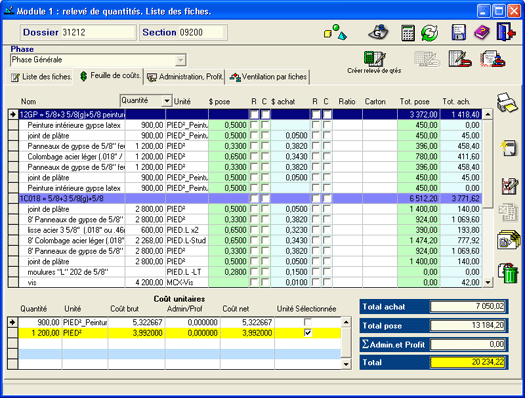This screenshot has height=398, width=525.
Task: Click main grid scrollbar up arrow
Action: tap(488, 114)
